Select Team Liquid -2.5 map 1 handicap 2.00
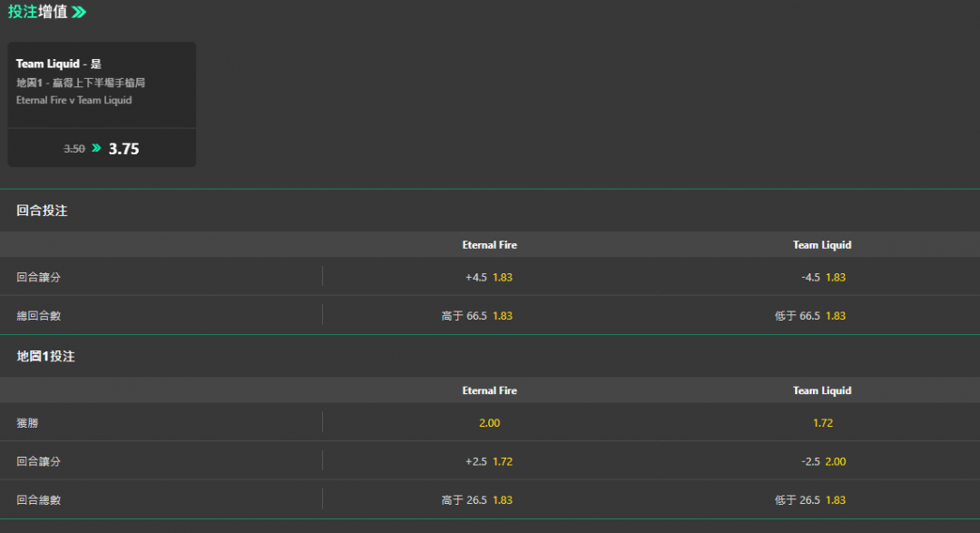Screen dimensions: 980x533 822,461
